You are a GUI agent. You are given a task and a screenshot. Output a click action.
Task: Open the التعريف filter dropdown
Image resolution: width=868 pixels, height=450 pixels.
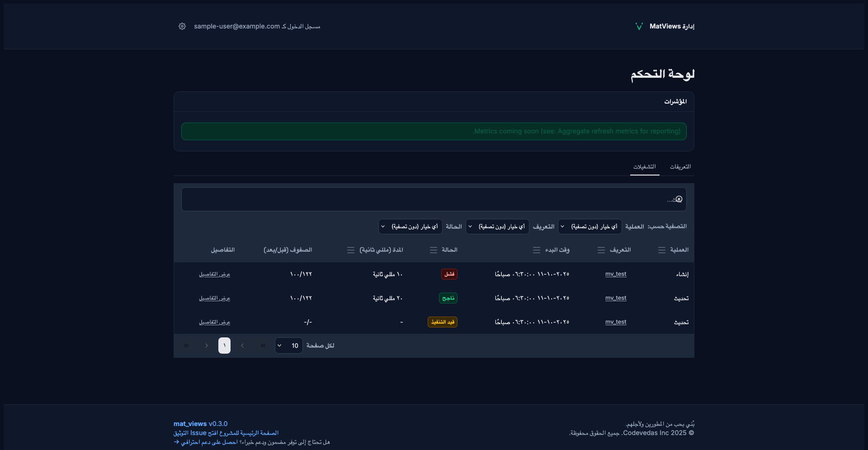(x=497, y=227)
